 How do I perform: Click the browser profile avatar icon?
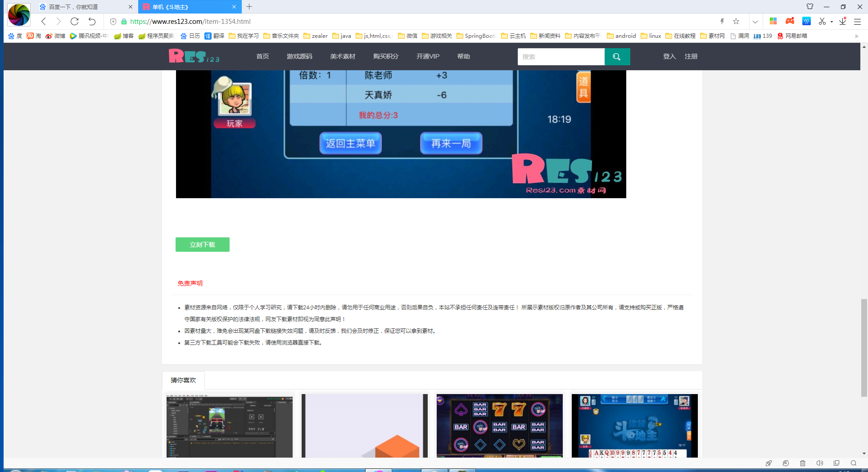click(x=19, y=14)
